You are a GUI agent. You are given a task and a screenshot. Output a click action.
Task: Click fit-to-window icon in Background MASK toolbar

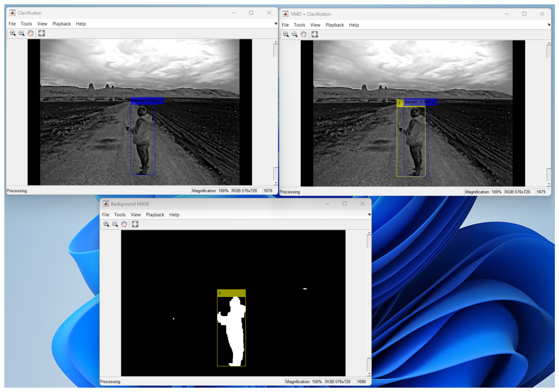tap(135, 224)
